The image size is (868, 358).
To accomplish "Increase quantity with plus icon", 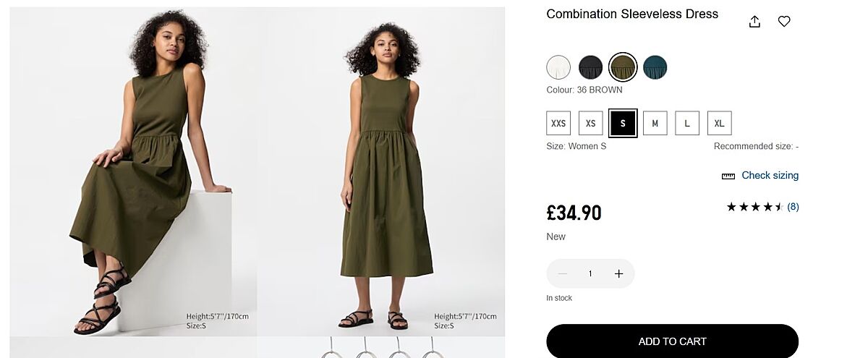I will [x=618, y=273].
